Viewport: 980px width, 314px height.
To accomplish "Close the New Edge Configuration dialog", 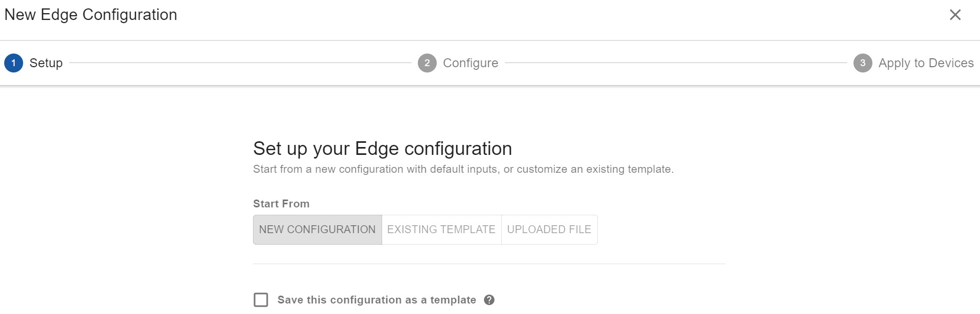I will [955, 15].
